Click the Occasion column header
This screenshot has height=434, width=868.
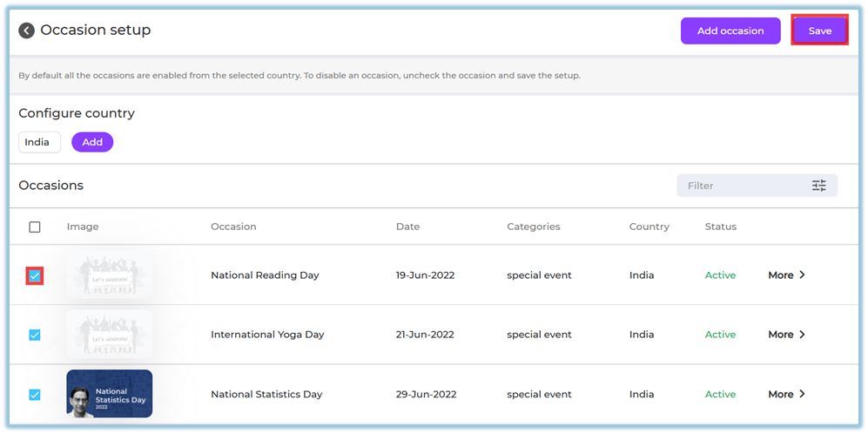(233, 227)
